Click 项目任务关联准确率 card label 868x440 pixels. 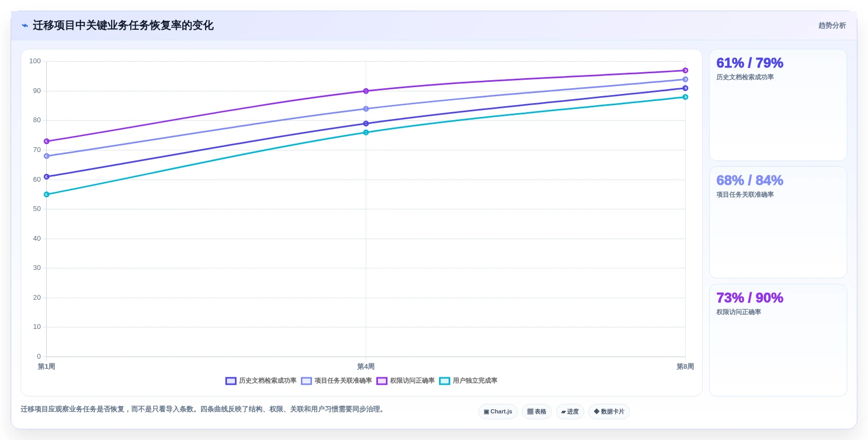click(x=745, y=195)
